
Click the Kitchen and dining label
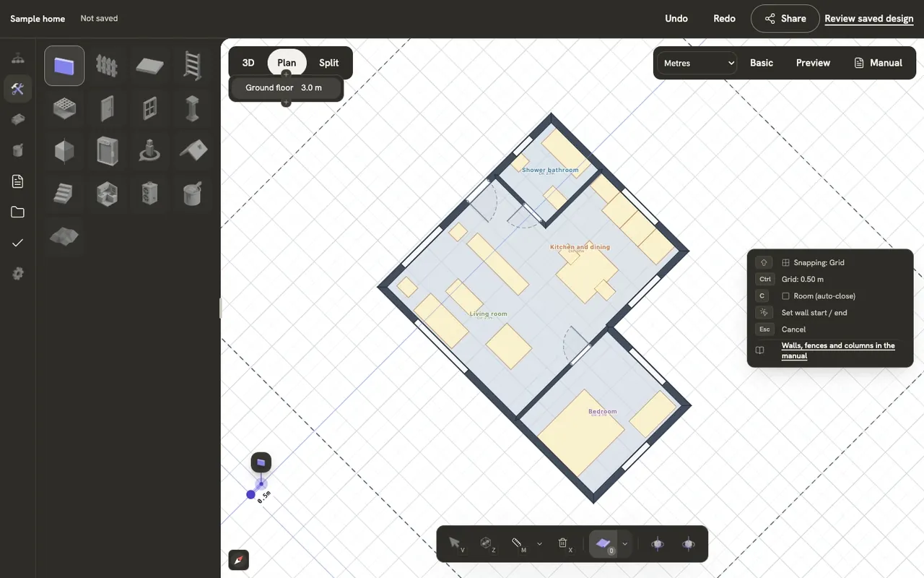coord(580,247)
